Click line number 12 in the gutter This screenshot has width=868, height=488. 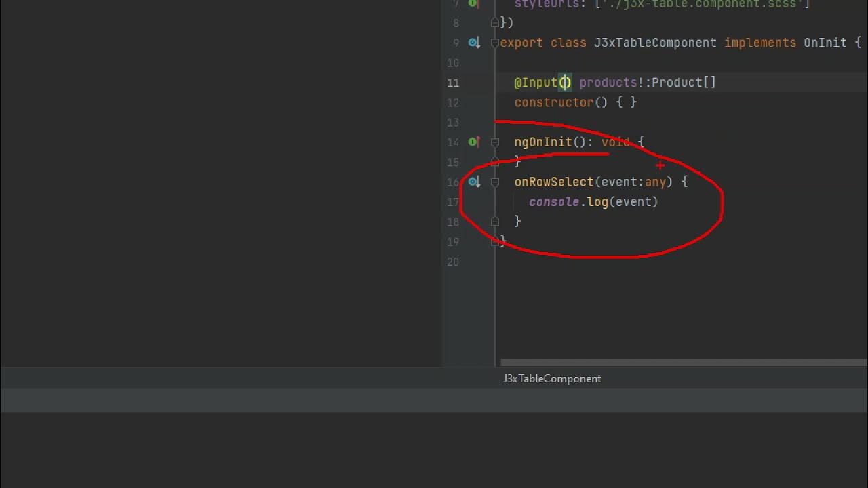pyautogui.click(x=453, y=102)
